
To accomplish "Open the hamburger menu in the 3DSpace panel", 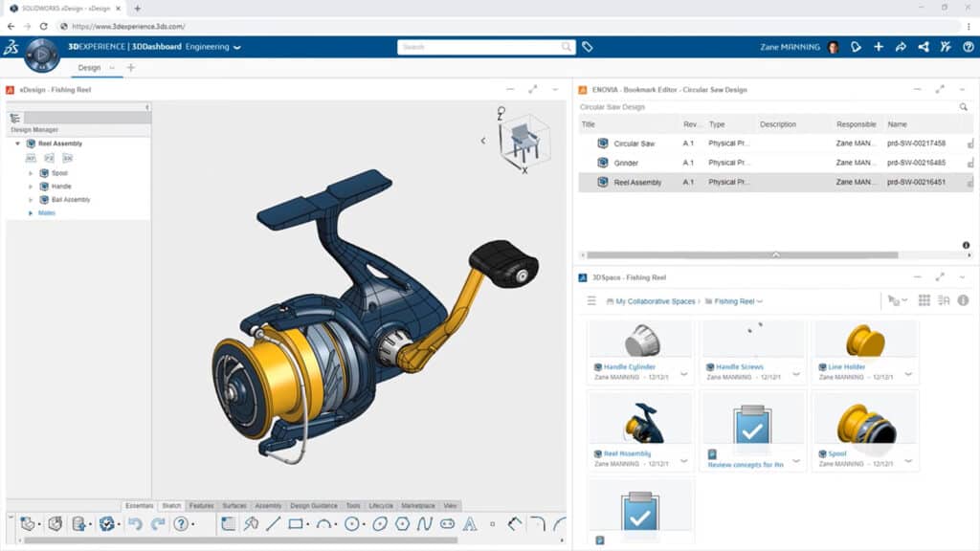I will pos(590,300).
